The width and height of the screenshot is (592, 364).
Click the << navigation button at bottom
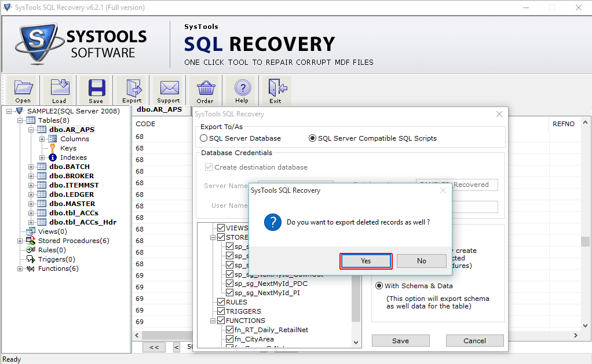point(154,347)
